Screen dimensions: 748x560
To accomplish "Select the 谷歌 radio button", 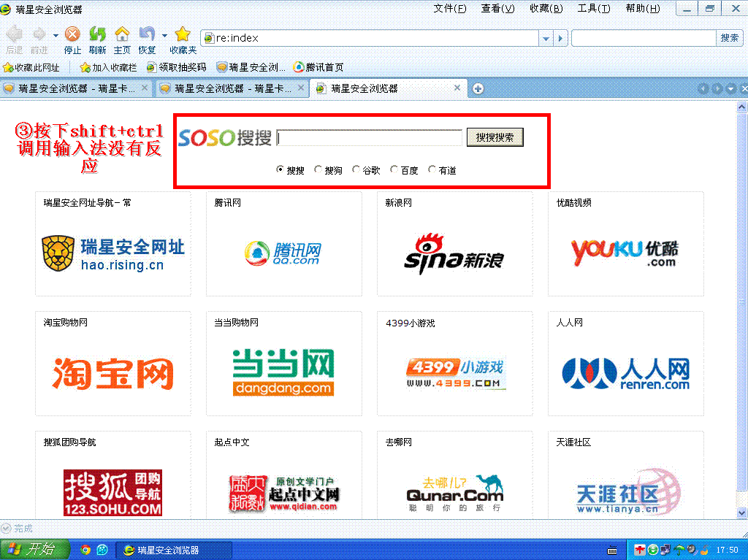I will 356,169.
